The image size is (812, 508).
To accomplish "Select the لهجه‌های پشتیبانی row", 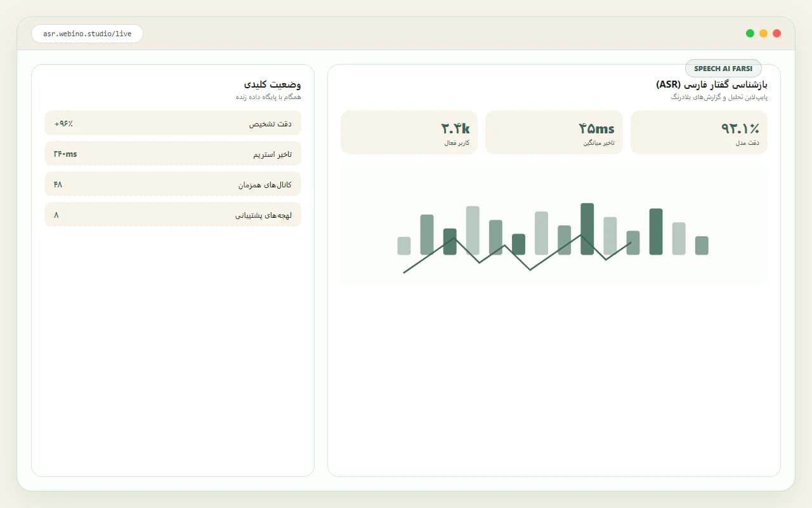I will click(x=173, y=215).
